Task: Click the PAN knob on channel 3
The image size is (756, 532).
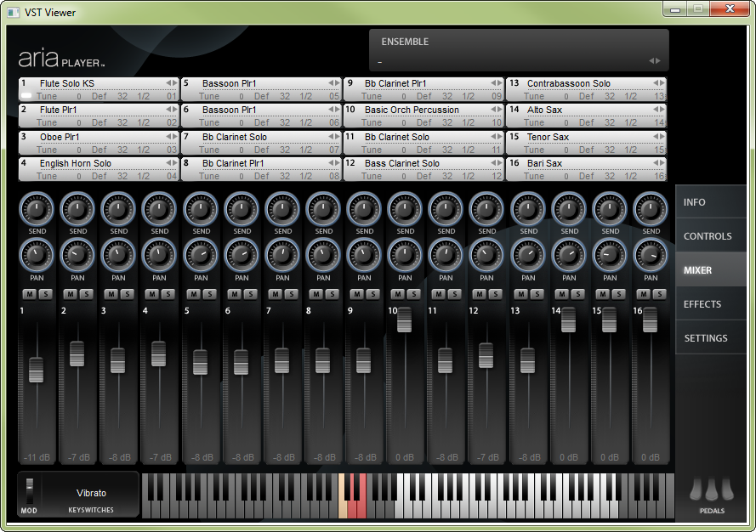Action: coord(118,256)
